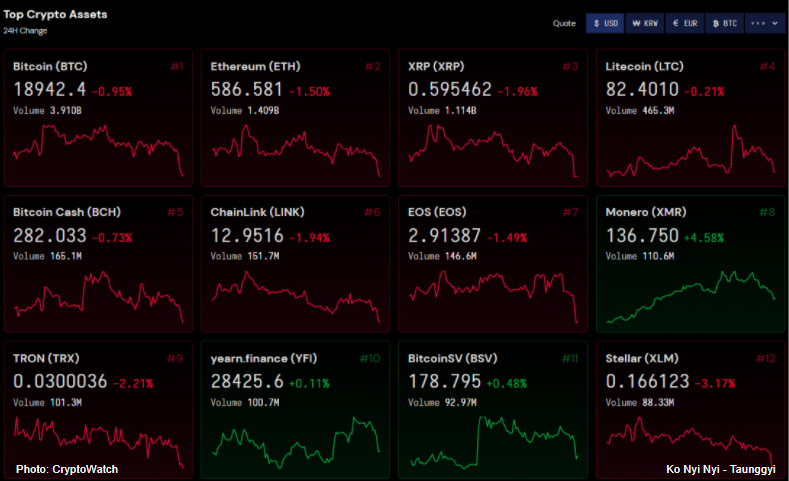Click the Bitcoin Volume 3.910B text

point(47,111)
